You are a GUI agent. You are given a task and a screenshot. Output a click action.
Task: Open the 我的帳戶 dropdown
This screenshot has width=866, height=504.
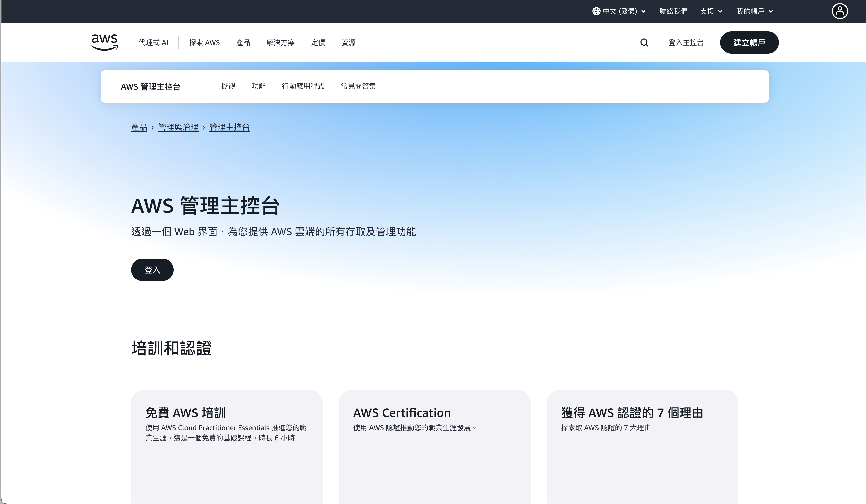click(x=754, y=11)
